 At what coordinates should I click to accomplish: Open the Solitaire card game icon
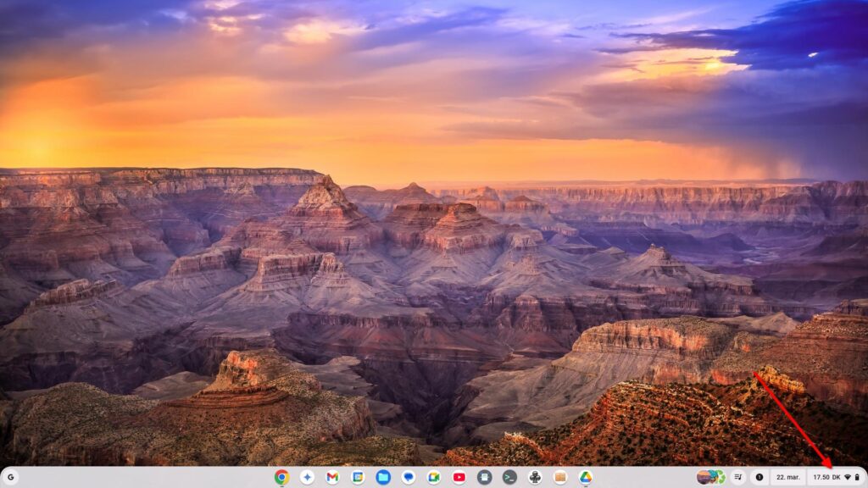[x=535, y=477]
